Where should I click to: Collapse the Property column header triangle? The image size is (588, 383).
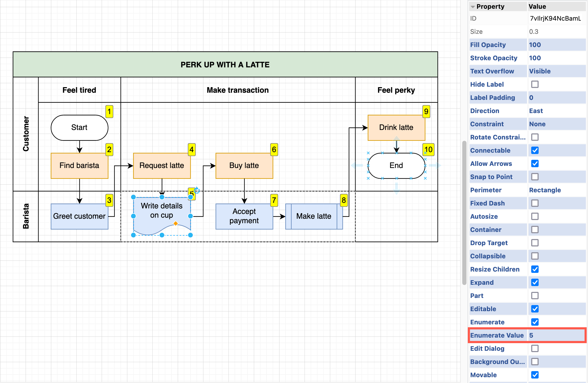[x=473, y=7]
